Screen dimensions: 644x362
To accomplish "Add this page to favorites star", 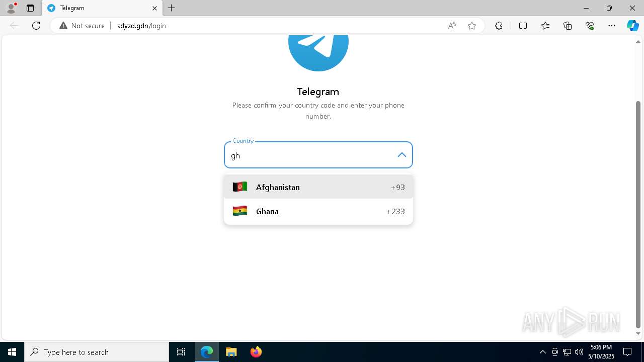I will tap(472, 26).
